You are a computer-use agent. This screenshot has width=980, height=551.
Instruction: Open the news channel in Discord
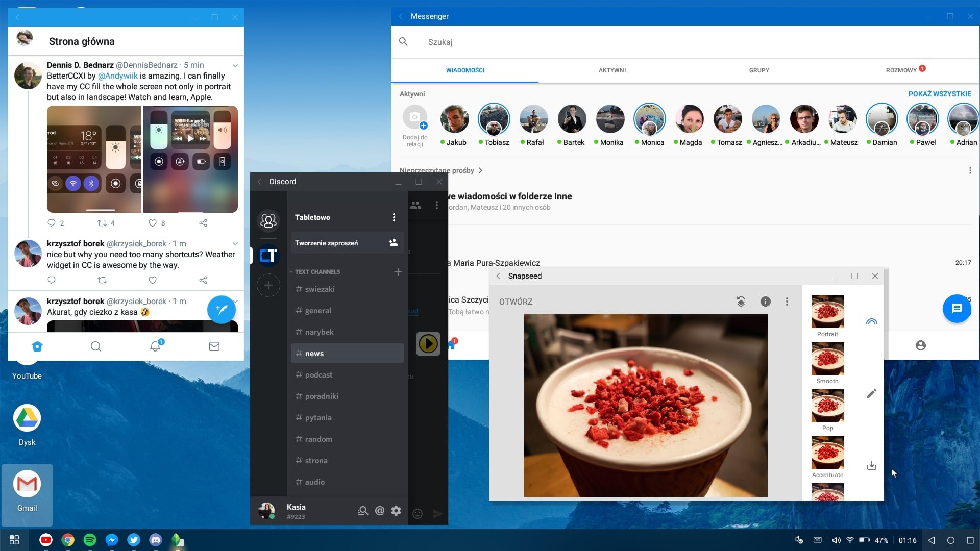pyautogui.click(x=348, y=354)
